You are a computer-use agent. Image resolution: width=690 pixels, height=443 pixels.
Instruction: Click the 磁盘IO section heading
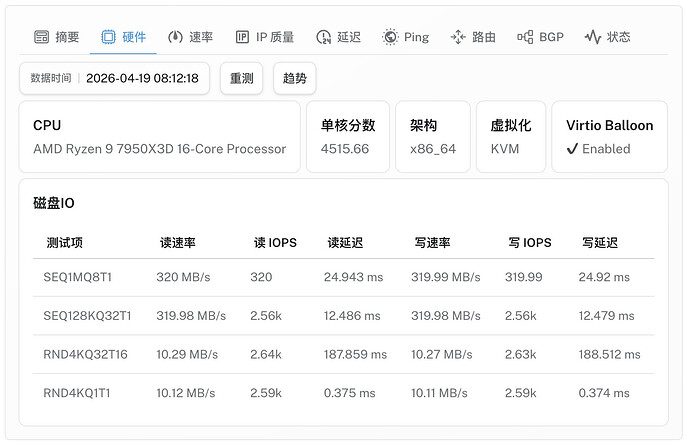[x=54, y=203]
